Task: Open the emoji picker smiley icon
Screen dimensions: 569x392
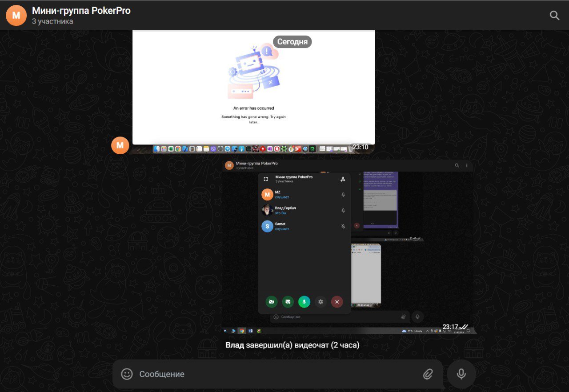Action: coord(127,374)
